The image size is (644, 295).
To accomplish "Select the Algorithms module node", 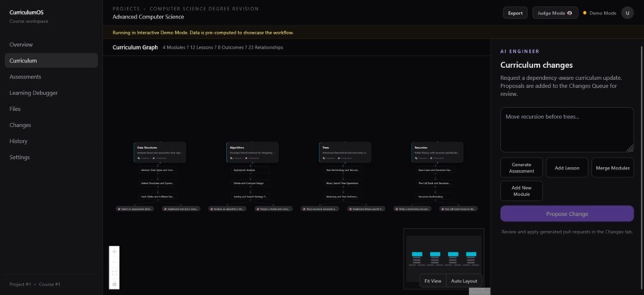I will (x=252, y=153).
